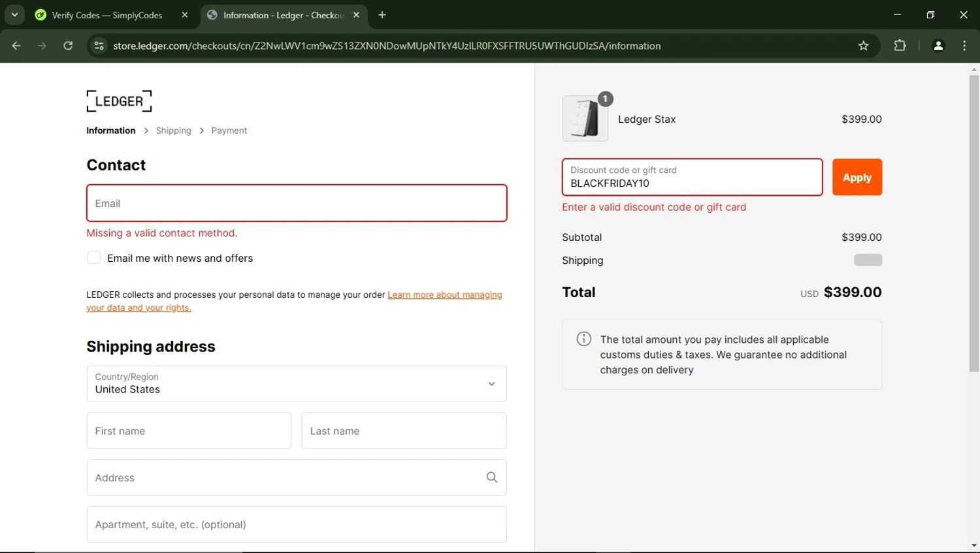Click the Subtotal label

point(582,237)
